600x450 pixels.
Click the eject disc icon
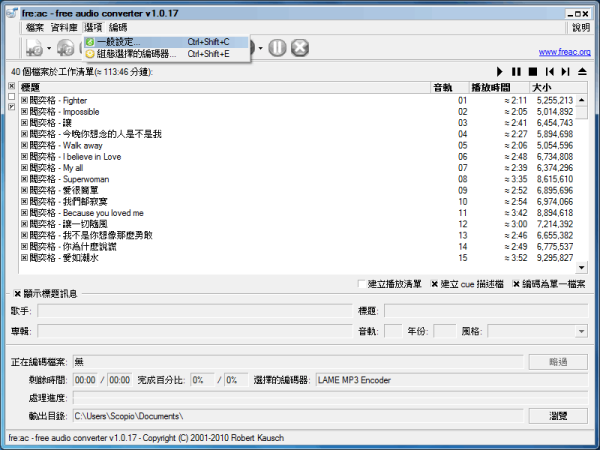[582, 72]
